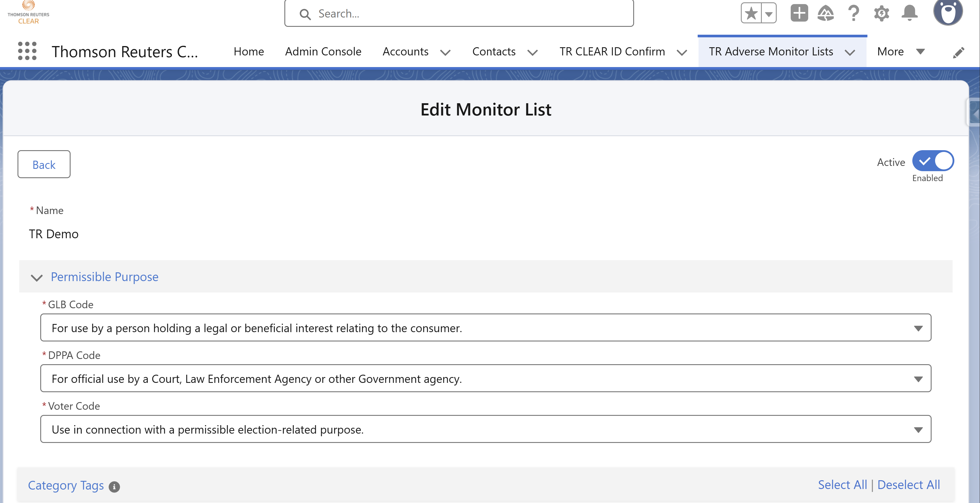Image resolution: width=980 pixels, height=503 pixels.
Task: Open Trailhead guidance icon
Action: tap(825, 13)
